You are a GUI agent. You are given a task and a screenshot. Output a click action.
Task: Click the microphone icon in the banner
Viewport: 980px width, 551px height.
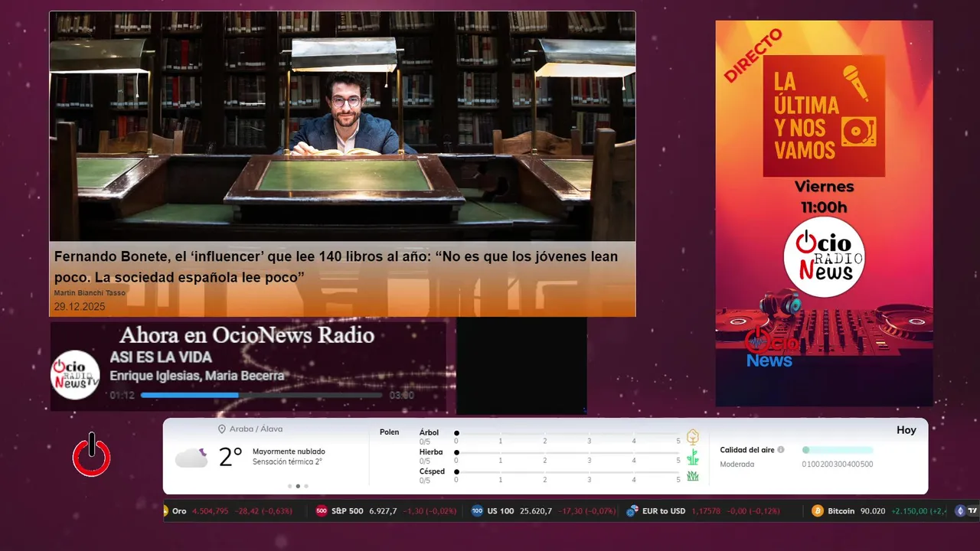(856, 83)
